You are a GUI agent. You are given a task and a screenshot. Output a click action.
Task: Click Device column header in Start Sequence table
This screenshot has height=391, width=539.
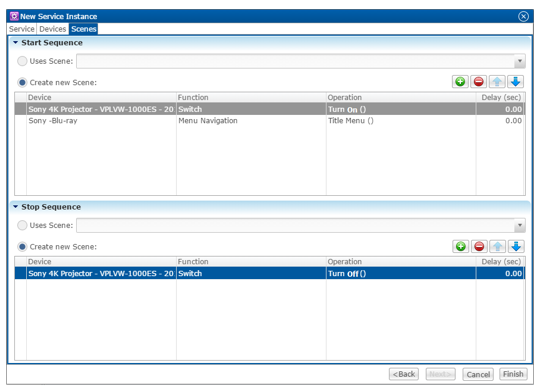[101, 97]
